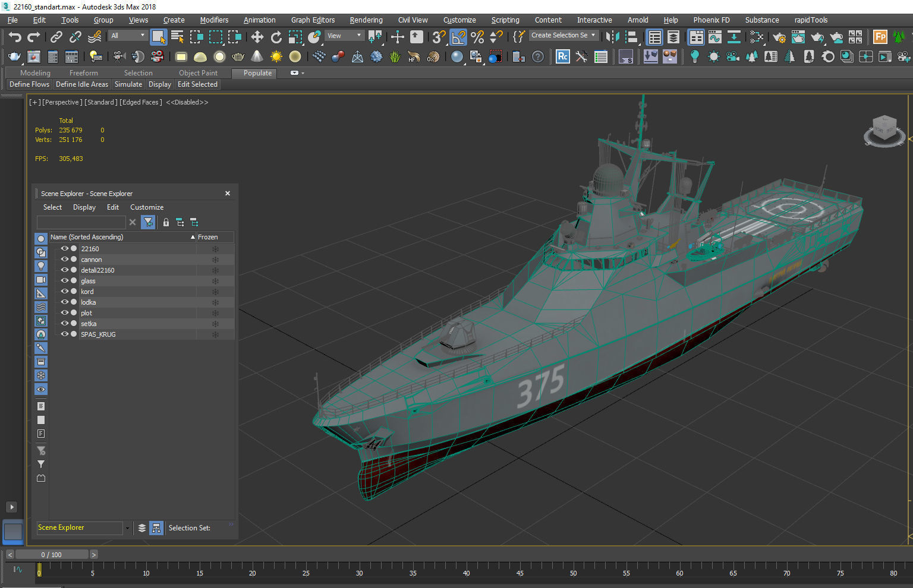Click the Sort by Layer icon
Screen dimensions: 913x588
coord(141,528)
